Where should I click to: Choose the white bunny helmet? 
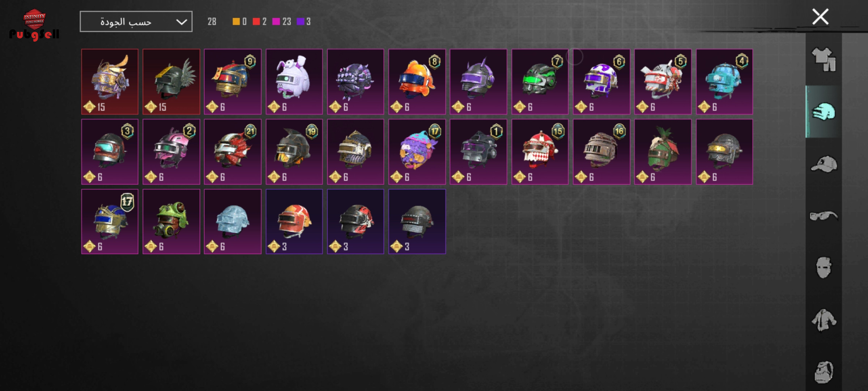294,82
